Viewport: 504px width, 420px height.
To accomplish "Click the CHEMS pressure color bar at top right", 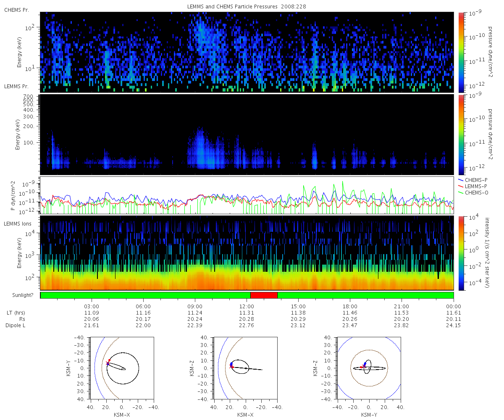I will (461, 52).
